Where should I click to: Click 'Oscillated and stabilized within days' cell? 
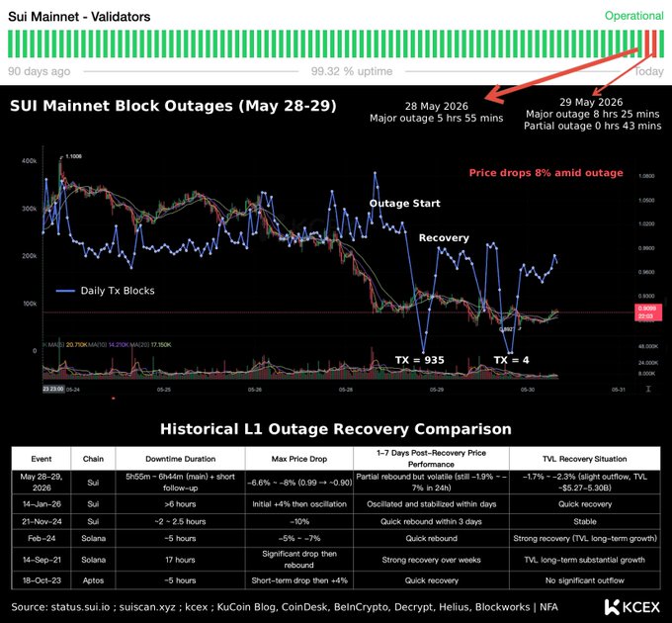pyautogui.click(x=431, y=504)
